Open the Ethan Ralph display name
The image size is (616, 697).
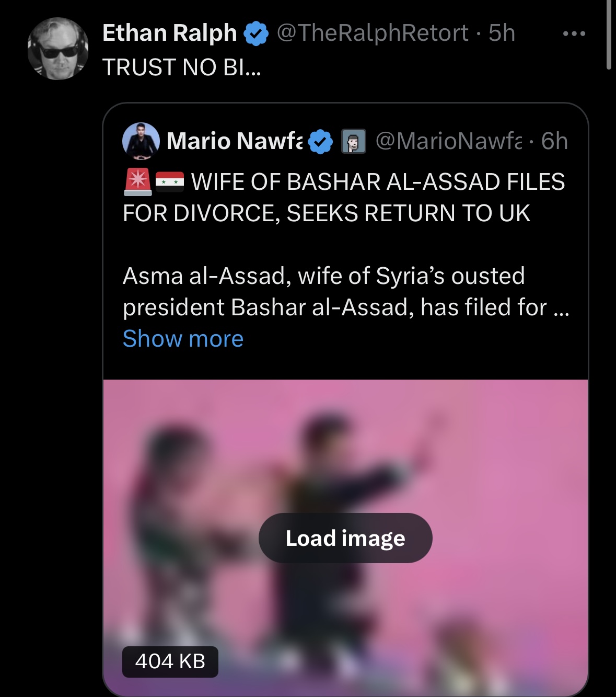tap(170, 33)
